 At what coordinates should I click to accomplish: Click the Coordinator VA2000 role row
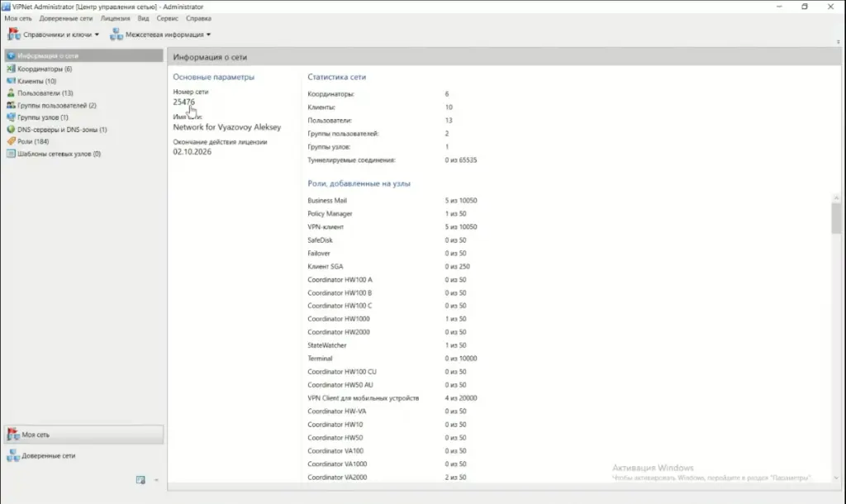pyautogui.click(x=387, y=477)
